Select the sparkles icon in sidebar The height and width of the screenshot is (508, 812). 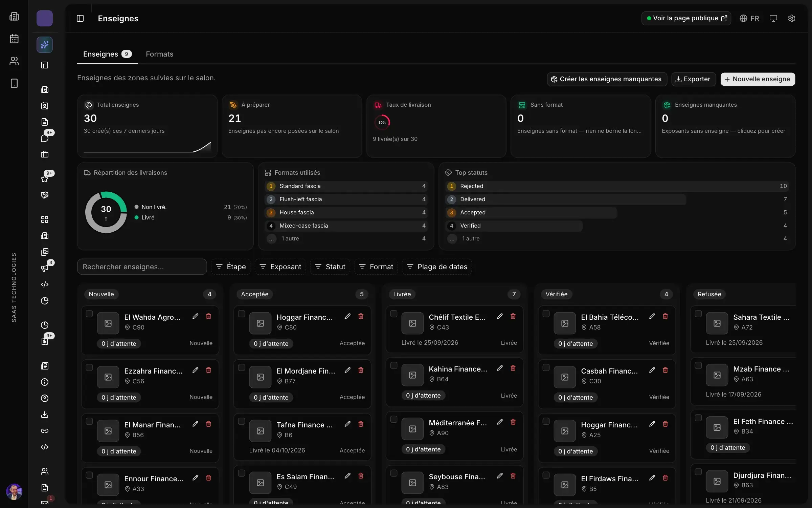point(45,45)
